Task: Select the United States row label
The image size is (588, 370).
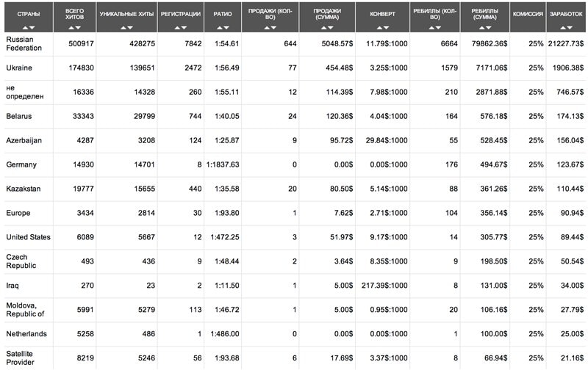Action: tap(28, 237)
